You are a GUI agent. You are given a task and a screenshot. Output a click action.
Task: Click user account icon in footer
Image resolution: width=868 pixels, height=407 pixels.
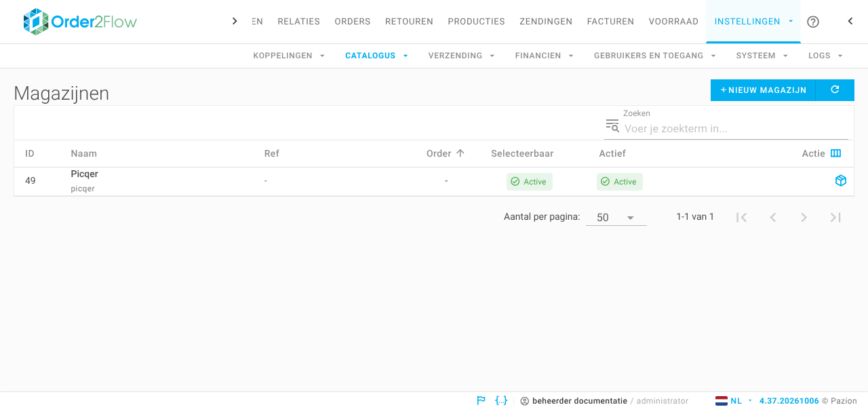coord(524,401)
